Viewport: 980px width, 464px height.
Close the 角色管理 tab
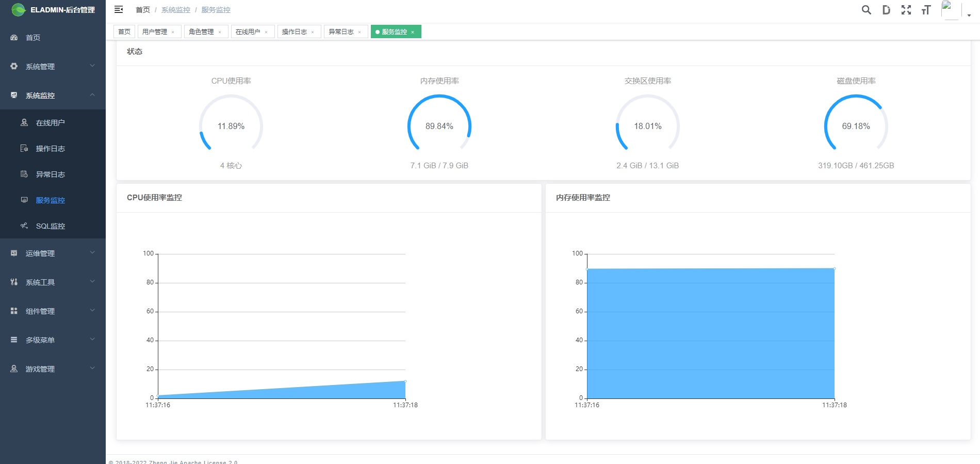pos(220,32)
